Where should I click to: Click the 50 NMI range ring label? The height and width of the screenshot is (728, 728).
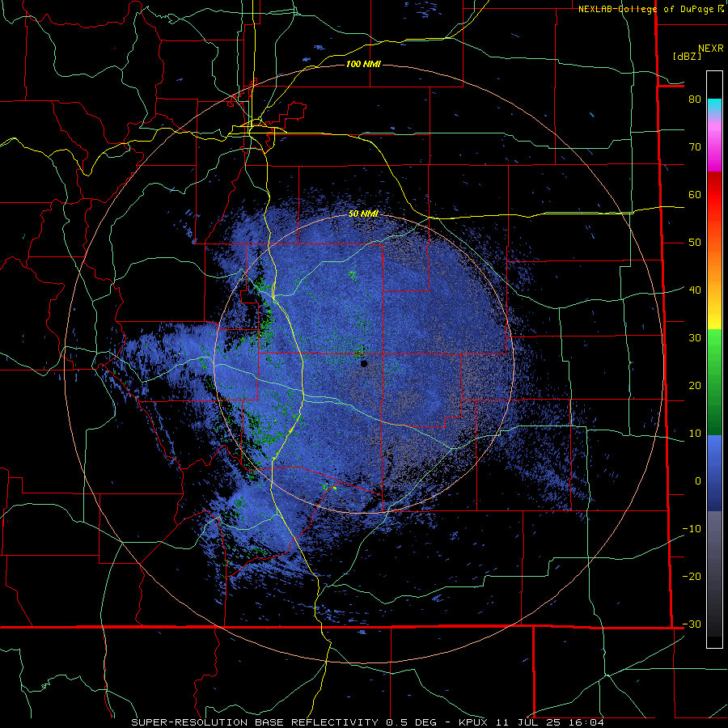coord(363,214)
